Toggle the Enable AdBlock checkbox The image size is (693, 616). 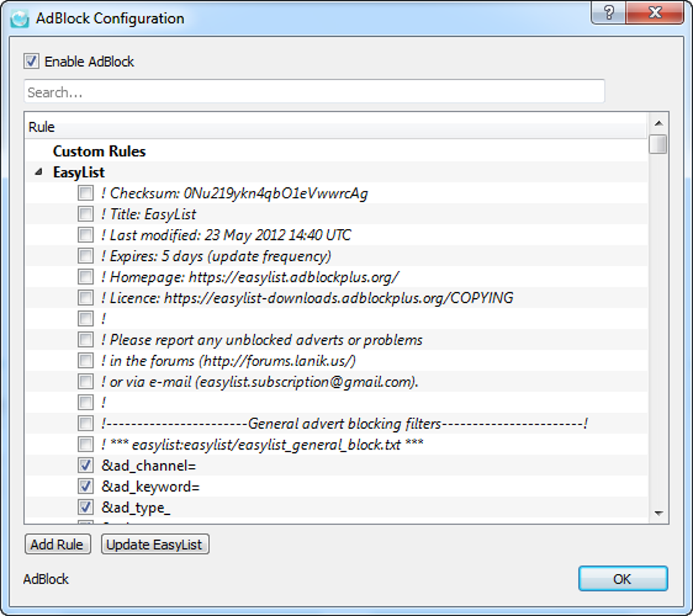tap(31, 61)
